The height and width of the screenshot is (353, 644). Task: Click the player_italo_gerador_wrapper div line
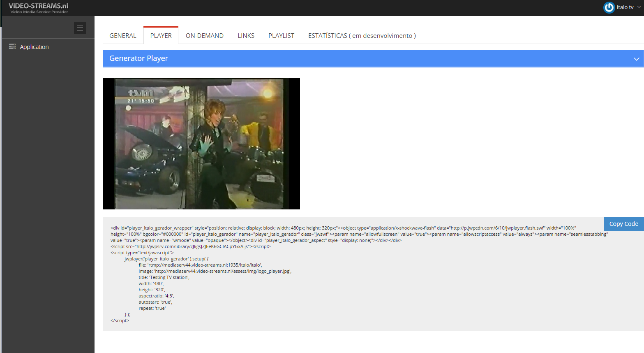[x=343, y=228]
